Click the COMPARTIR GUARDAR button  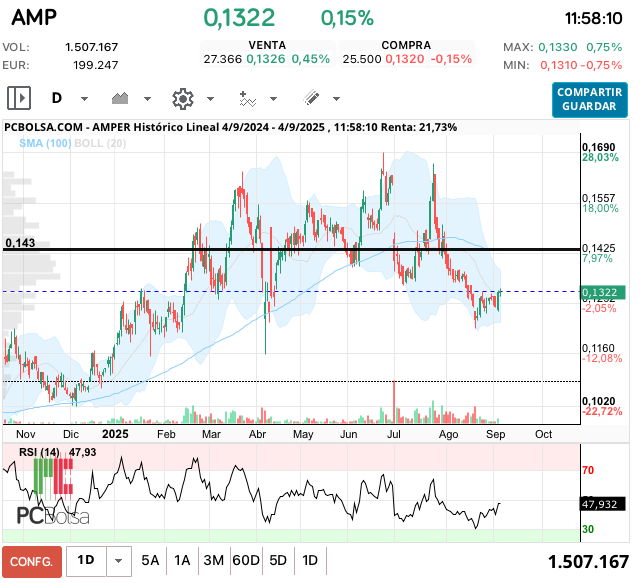pos(590,100)
